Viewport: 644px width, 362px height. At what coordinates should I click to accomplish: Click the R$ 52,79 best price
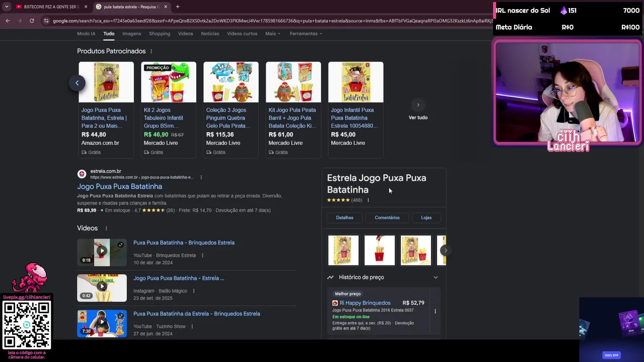(413, 303)
